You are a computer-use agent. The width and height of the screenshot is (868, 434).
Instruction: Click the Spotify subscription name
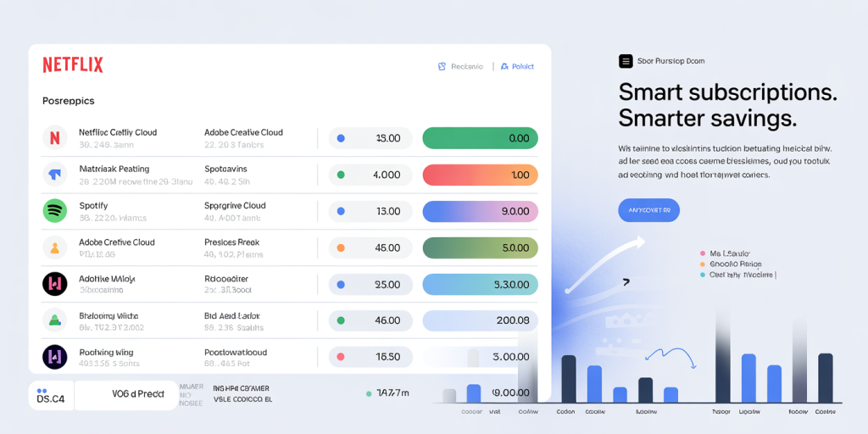(93, 205)
